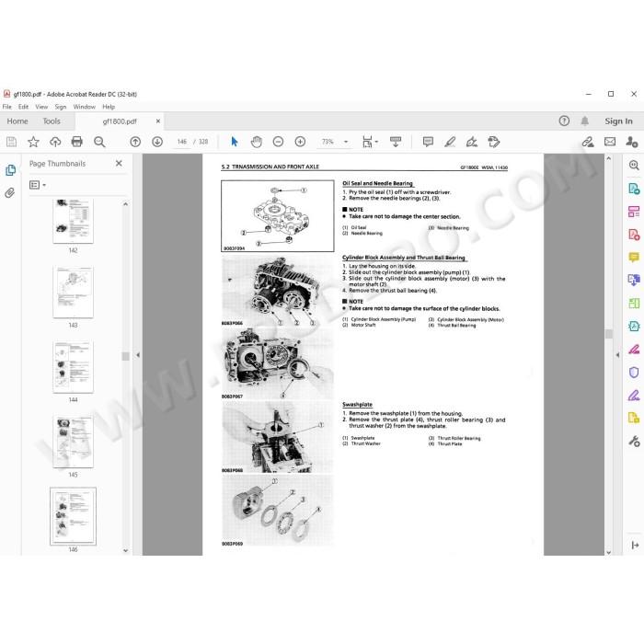Add a comment sticky note
644x644 pixels.
(428, 142)
